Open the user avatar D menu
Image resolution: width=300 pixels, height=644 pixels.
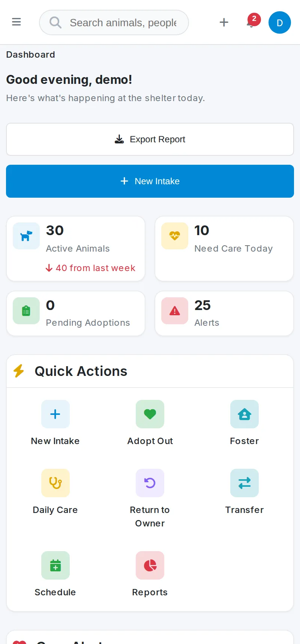(x=280, y=22)
